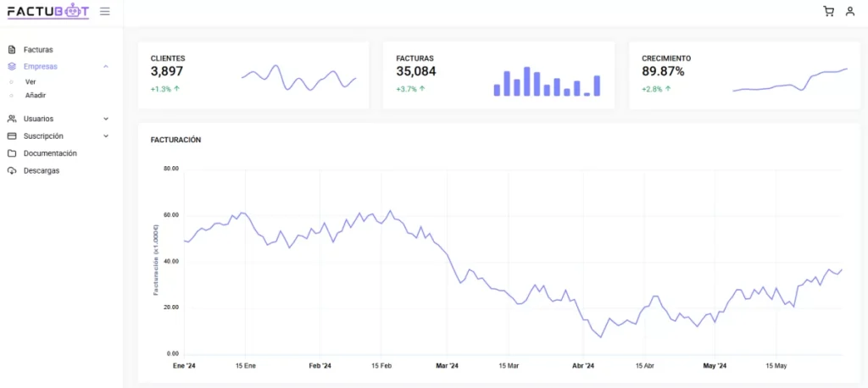Image resolution: width=868 pixels, height=388 pixels.
Task: Open the Facturas menu item
Action: [38, 50]
